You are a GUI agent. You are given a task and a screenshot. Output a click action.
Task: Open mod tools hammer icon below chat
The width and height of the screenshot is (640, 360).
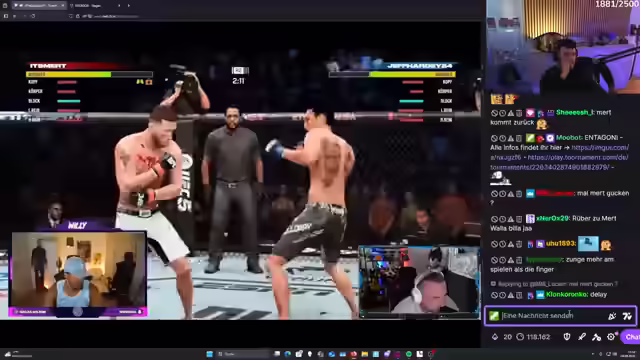596,337
